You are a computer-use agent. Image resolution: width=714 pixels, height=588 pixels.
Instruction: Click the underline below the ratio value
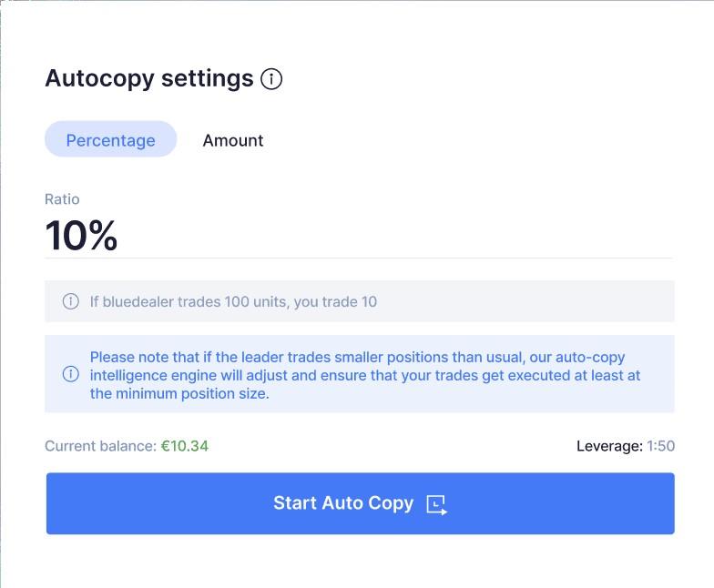pyautogui.click(x=359, y=259)
